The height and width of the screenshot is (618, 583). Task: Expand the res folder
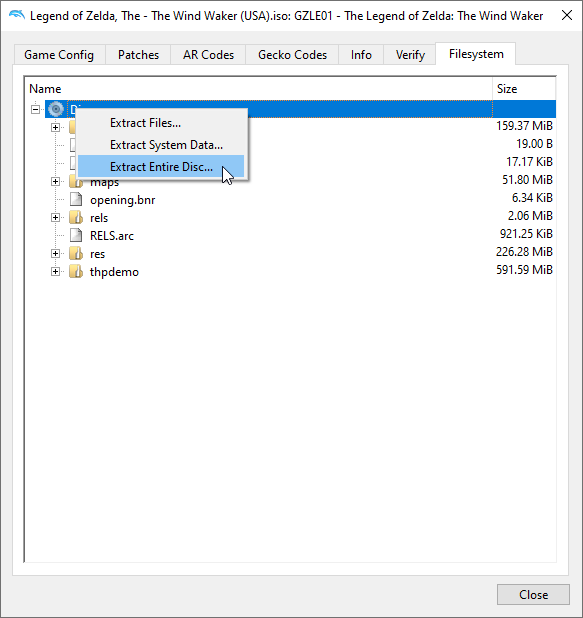tap(56, 253)
